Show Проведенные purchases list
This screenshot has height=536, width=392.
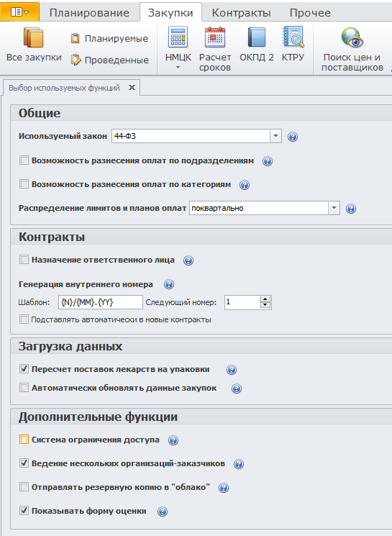[110, 60]
